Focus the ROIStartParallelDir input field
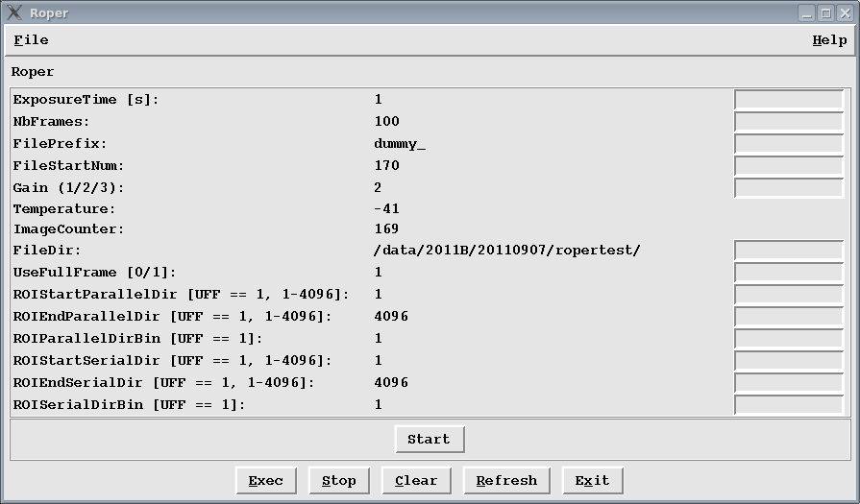This screenshot has height=504, width=860. (x=789, y=294)
